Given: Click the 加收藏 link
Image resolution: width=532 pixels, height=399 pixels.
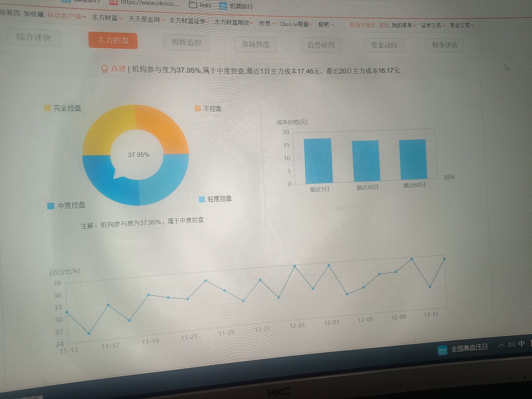Looking at the screenshot, I should pyautogui.click(x=34, y=14).
